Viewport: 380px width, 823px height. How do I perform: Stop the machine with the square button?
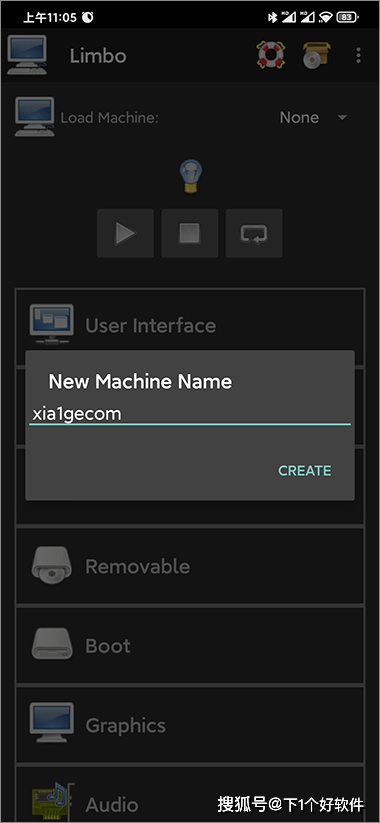(190, 233)
